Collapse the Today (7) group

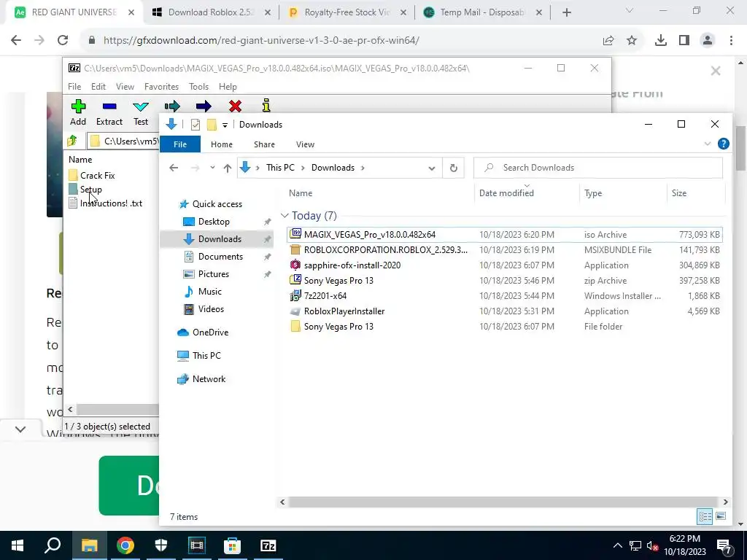[x=285, y=216]
